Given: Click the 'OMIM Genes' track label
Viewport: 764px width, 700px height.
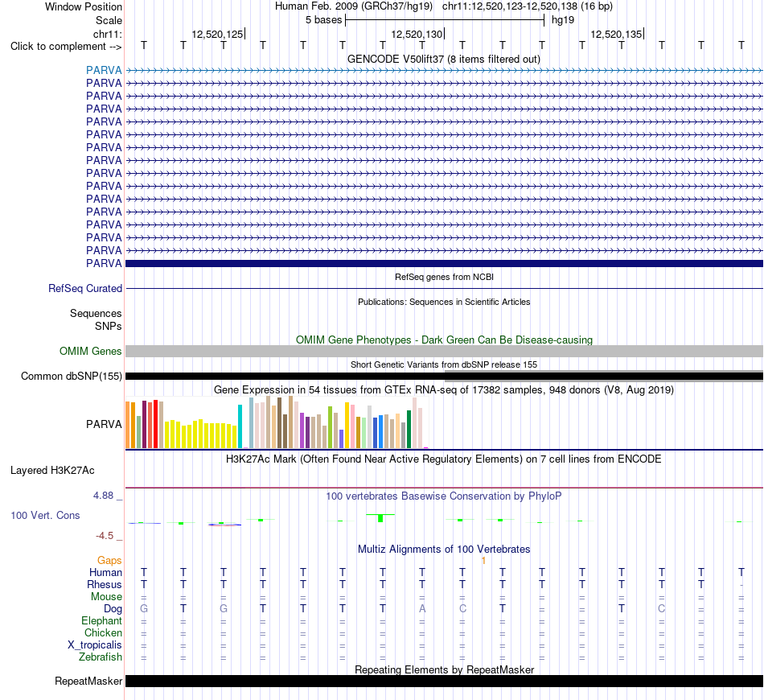Looking at the screenshot, I should coord(91,351).
